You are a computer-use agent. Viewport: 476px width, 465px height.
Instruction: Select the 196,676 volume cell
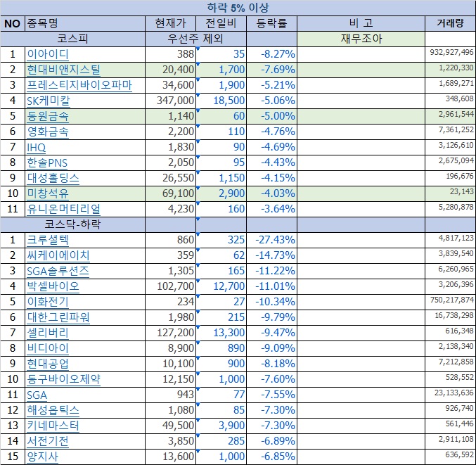coord(451,178)
